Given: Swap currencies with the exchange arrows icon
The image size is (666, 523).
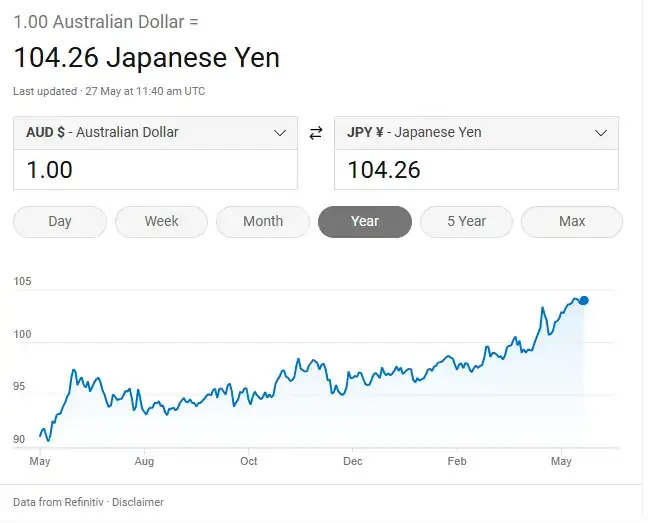Looking at the screenshot, I should pos(316,133).
